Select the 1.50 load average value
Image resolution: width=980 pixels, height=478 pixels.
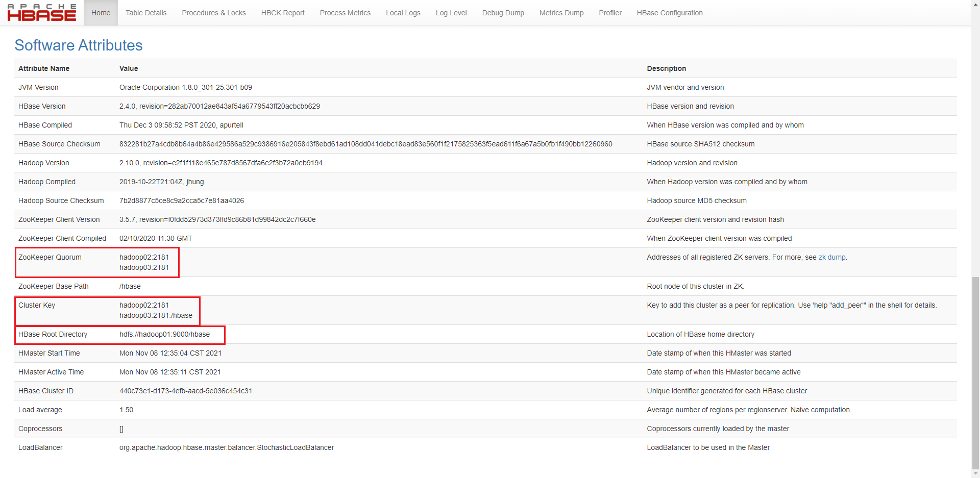point(126,410)
